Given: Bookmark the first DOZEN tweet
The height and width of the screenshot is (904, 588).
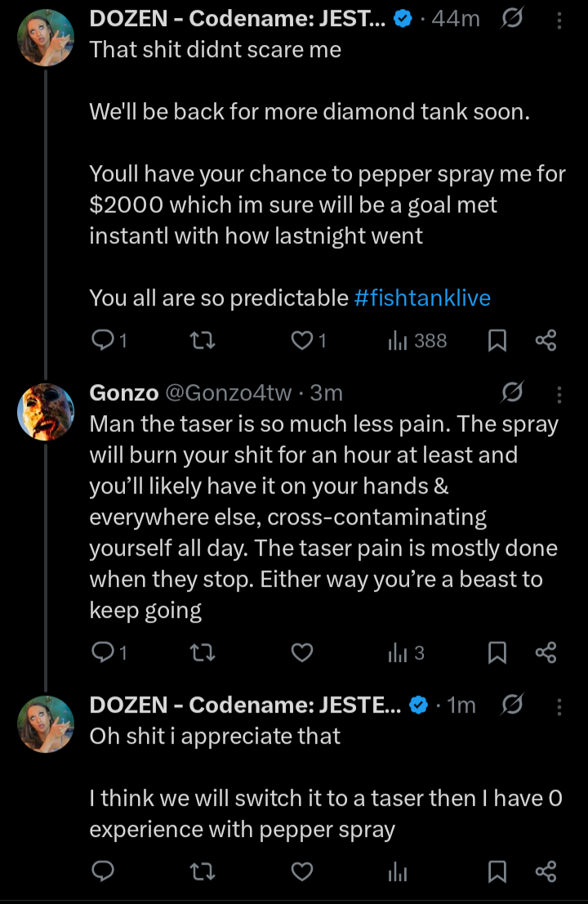Looking at the screenshot, I should coord(497,340).
